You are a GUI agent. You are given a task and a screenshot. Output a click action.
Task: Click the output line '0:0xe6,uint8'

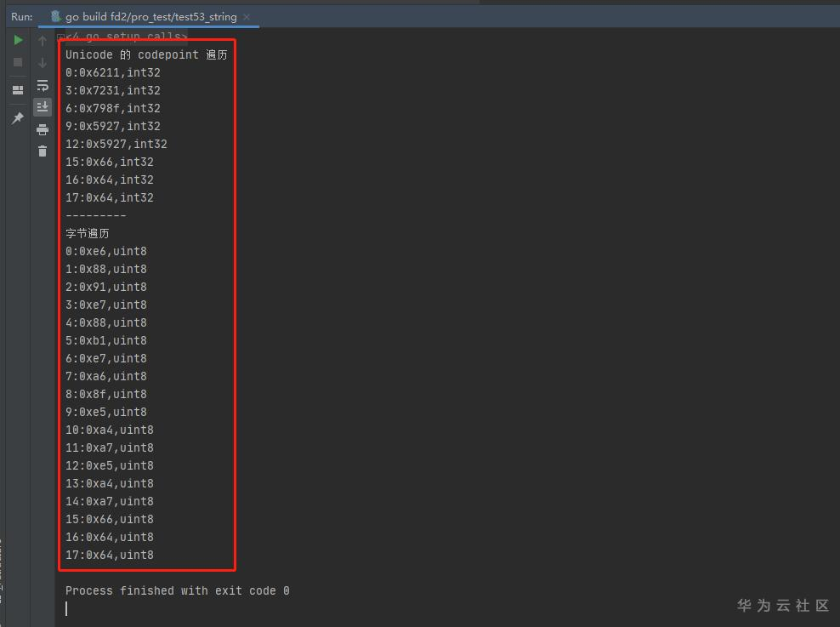tap(106, 251)
